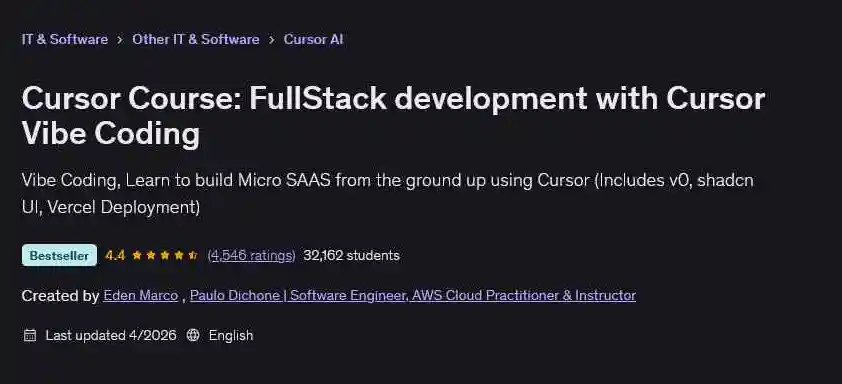This screenshot has width=842, height=384.
Task: Click the globe language icon
Action: [193, 336]
